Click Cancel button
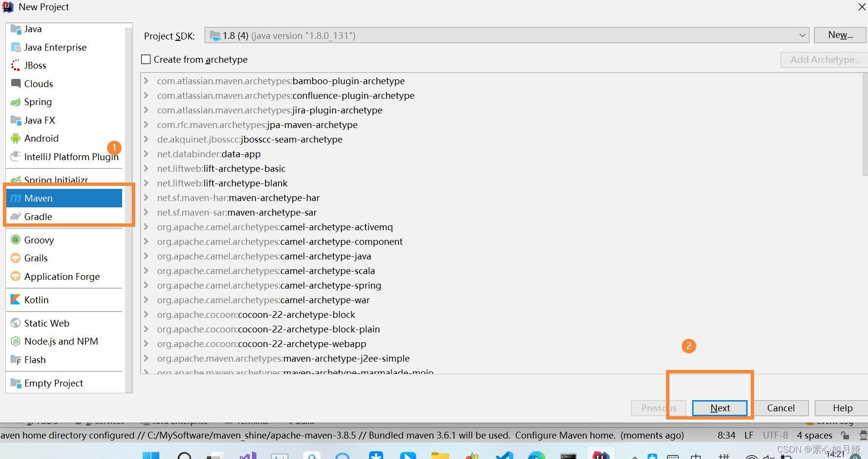 click(x=780, y=408)
